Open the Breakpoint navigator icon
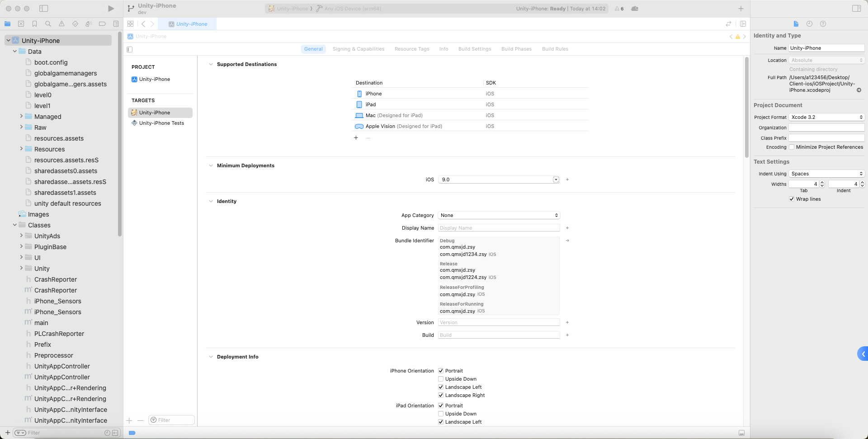 [102, 24]
